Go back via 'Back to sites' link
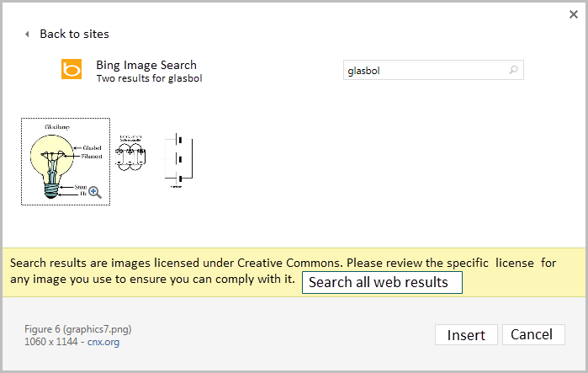588x373 pixels. 74,35
